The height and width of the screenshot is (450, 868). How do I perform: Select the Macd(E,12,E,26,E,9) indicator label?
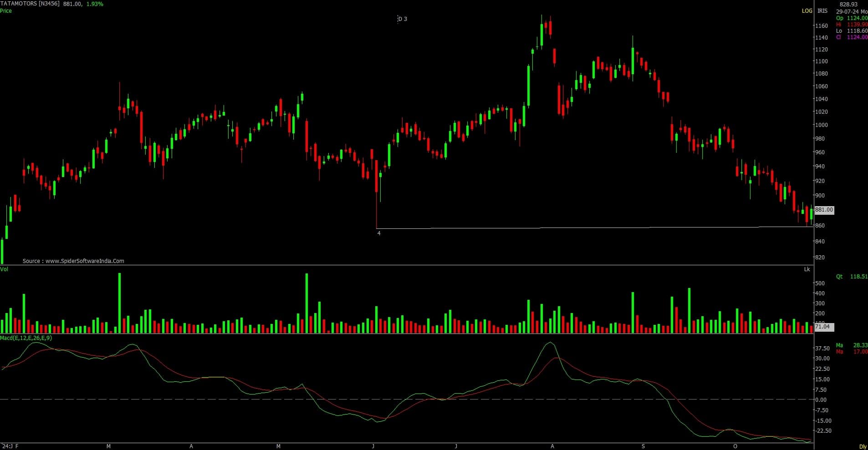(x=26, y=338)
